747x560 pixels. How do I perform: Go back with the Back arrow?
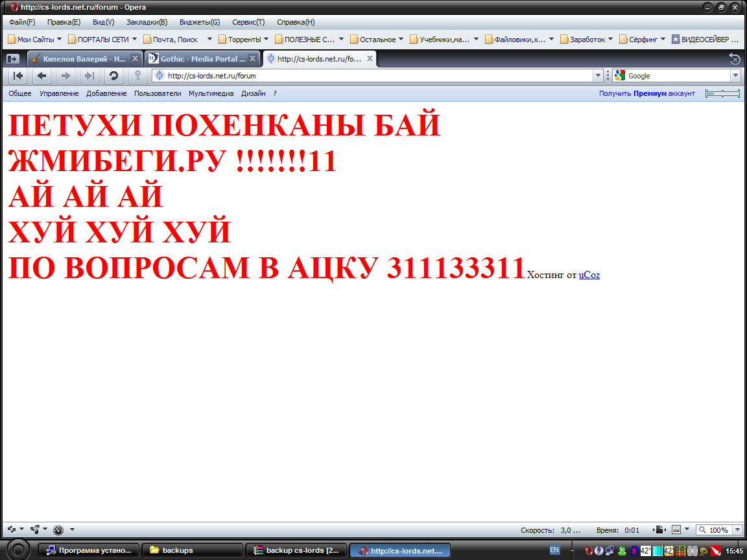tap(42, 76)
